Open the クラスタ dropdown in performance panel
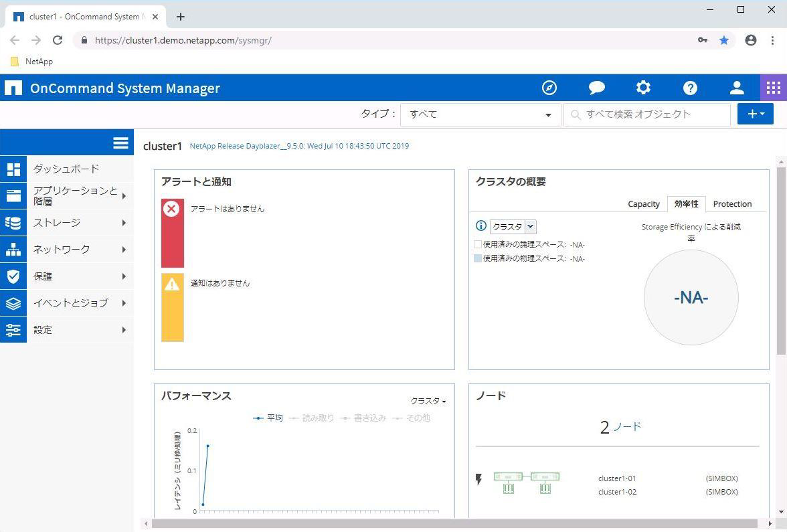 coord(428,401)
